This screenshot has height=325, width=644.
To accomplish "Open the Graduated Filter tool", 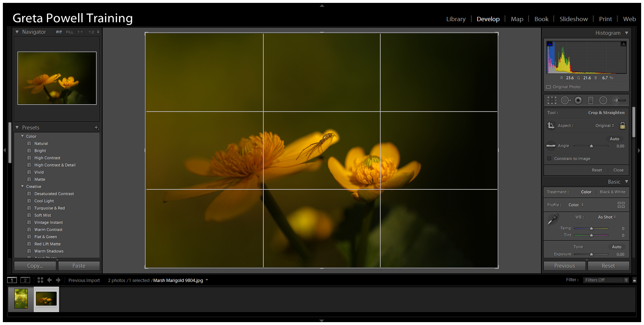I will coord(591,100).
